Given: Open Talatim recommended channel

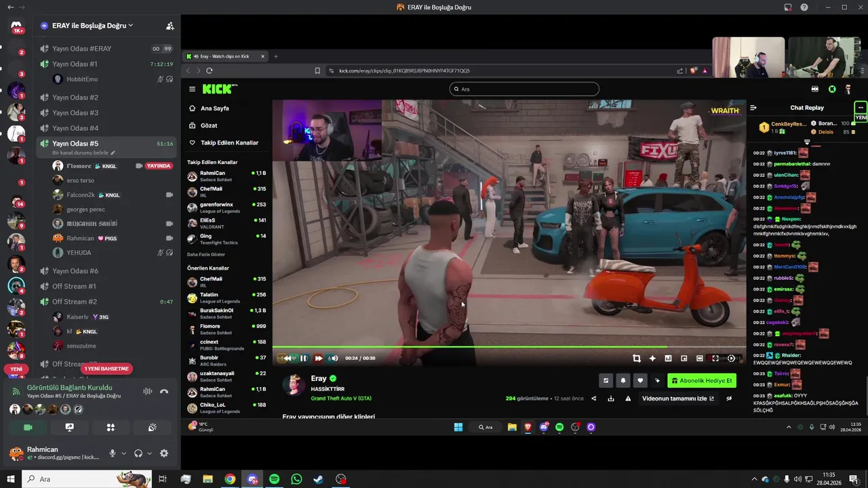Looking at the screenshot, I should click(226, 298).
